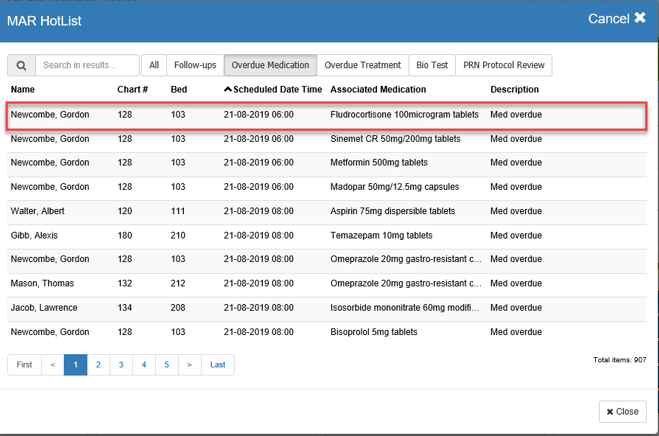Switch to the Bio Test tab

pos(432,66)
